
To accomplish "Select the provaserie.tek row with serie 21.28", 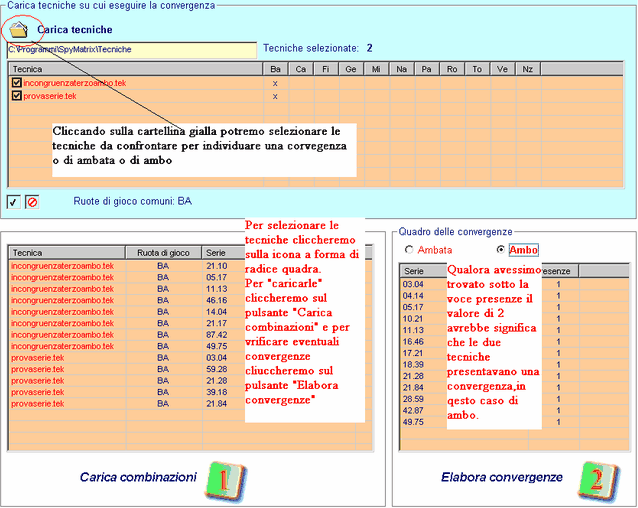I will [127, 381].
